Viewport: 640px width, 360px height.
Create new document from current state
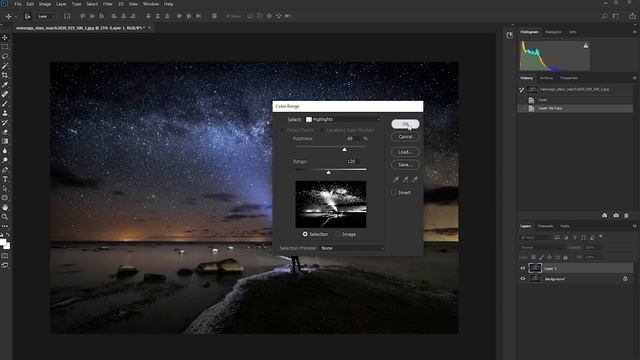tap(604, 216)
